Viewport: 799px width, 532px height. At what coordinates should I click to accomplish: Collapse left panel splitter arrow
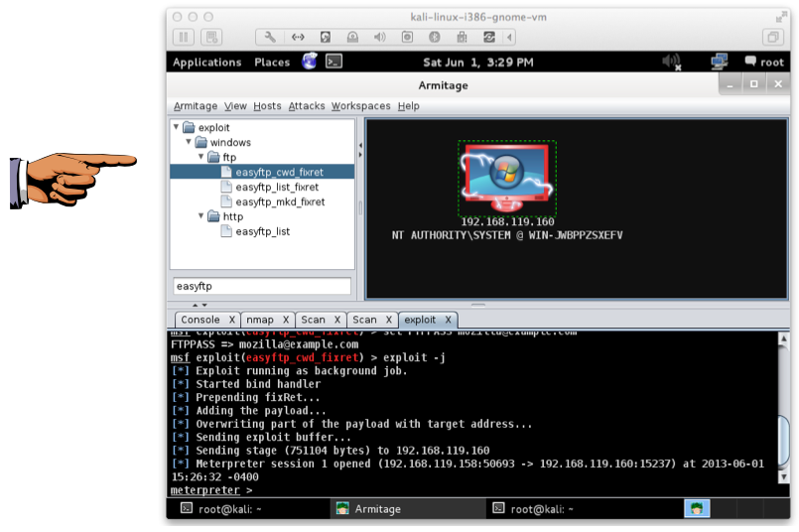tap(360, 145)
